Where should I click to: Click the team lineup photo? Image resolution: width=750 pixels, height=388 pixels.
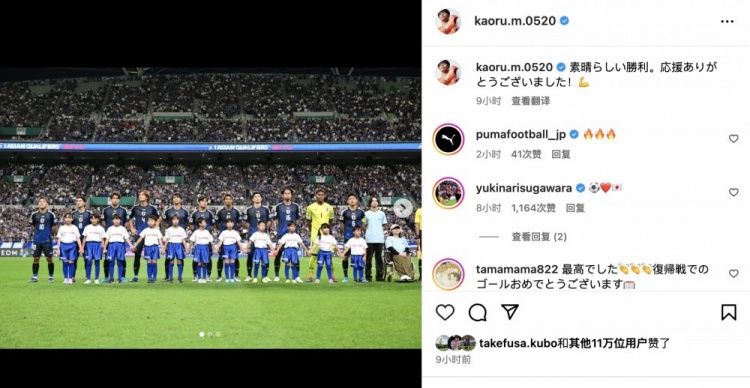pyautogui.click(x=210, y=208)
